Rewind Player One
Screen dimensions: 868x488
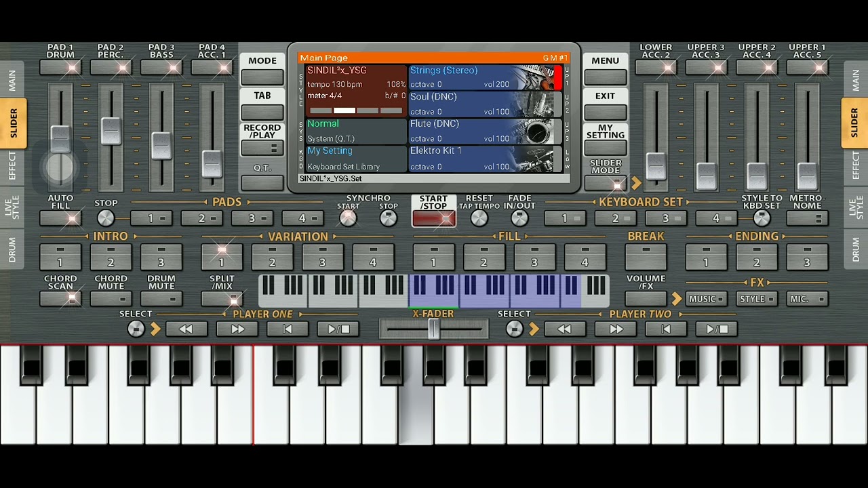186,329
